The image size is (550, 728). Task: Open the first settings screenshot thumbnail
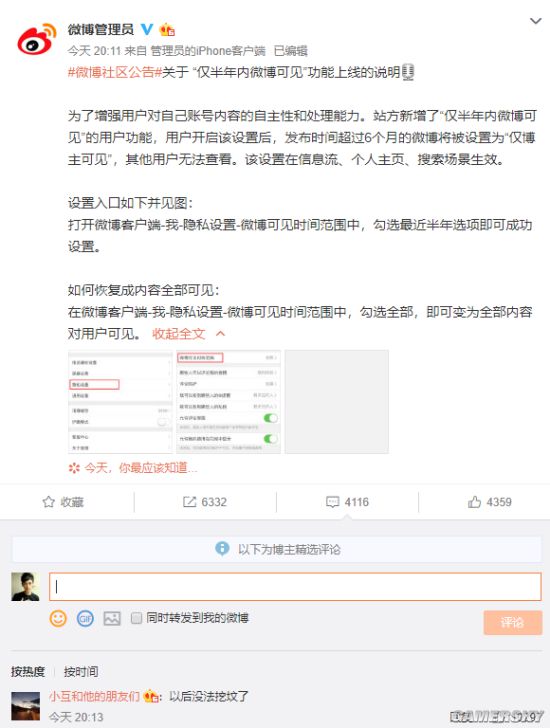(120, 402)
